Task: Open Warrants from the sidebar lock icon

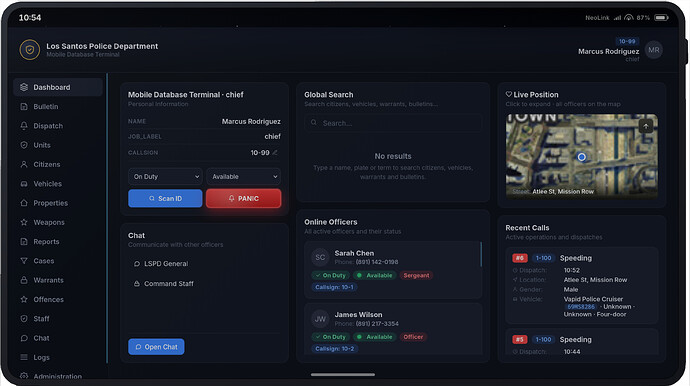Action: click(24, 280)
